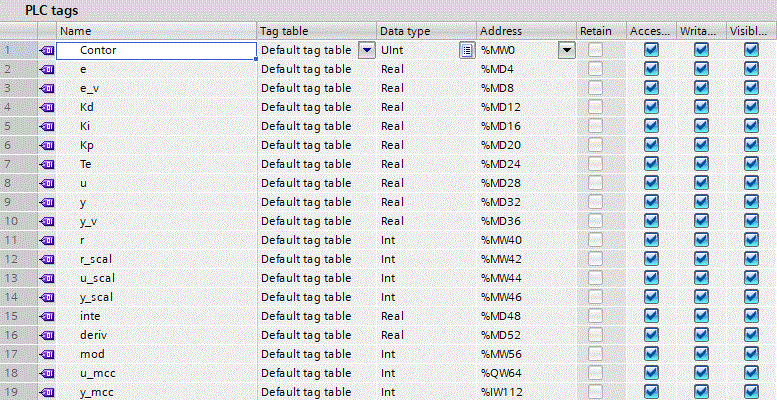Image resolution: width=777 pixels, height=400 pixels.
Task: Toggle the Visible checkbox in the mod row
Action: pos(751,354)
